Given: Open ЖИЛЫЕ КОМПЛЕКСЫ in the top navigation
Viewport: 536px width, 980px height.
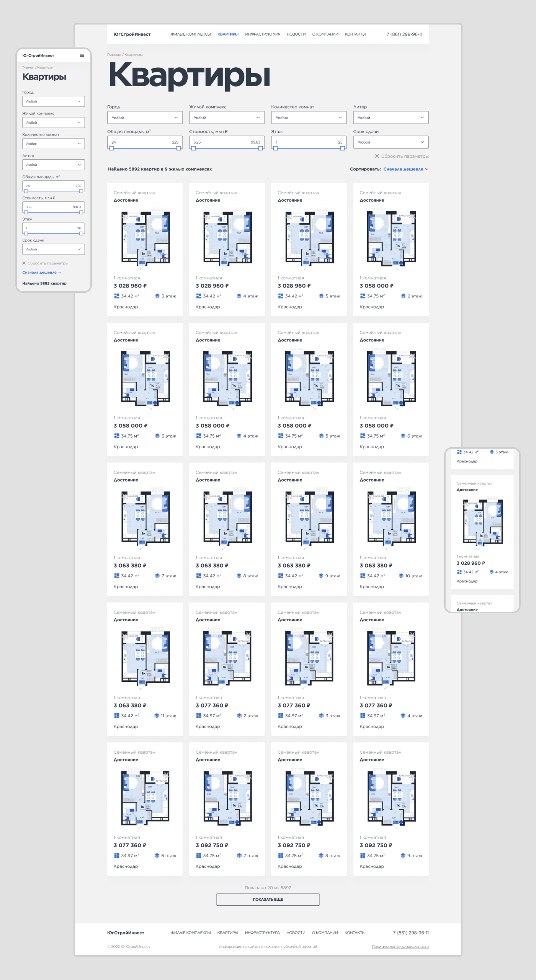Looking at the screenshot, I should tap(191, 34).
